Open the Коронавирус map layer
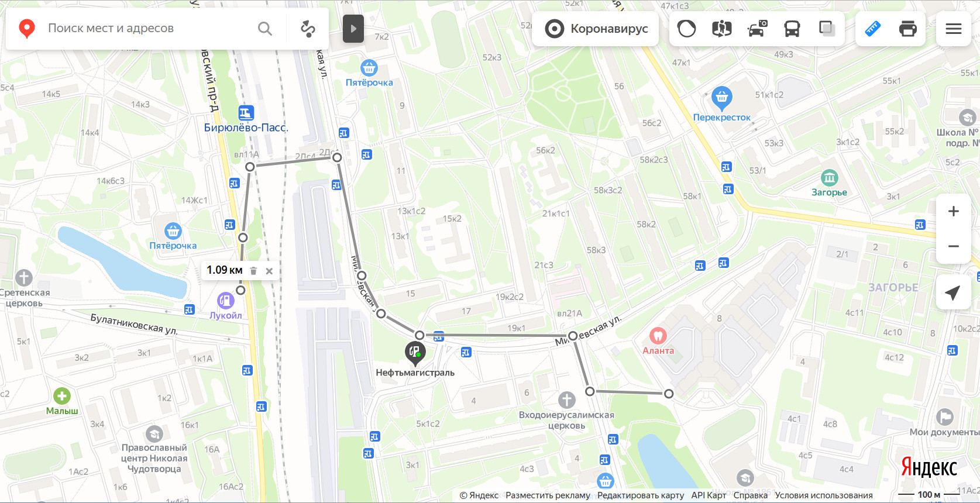This screenshot has height=503, width=980. click(596, 29)
